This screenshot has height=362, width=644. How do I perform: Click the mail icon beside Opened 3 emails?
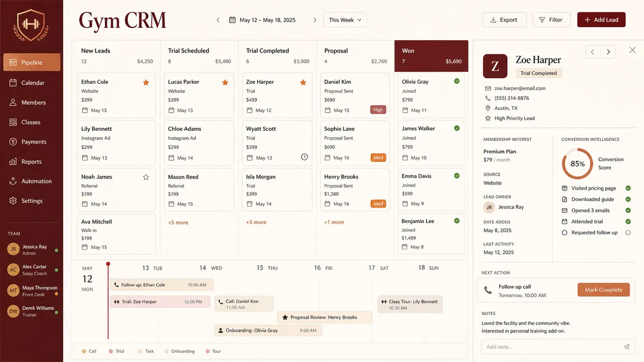565,210
